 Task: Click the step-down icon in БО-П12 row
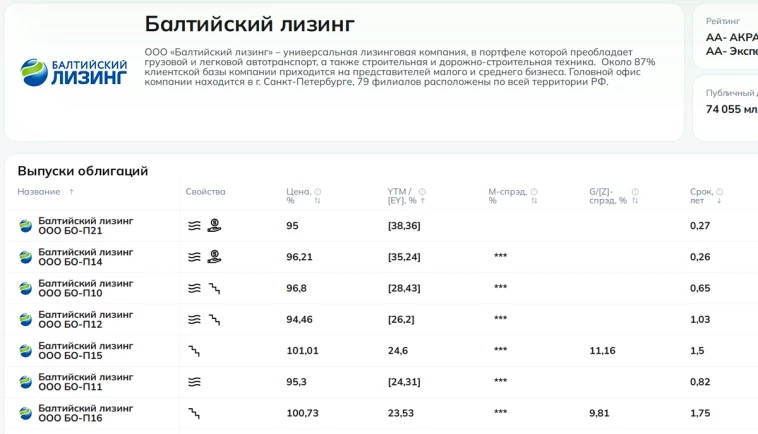coord(215,319)
